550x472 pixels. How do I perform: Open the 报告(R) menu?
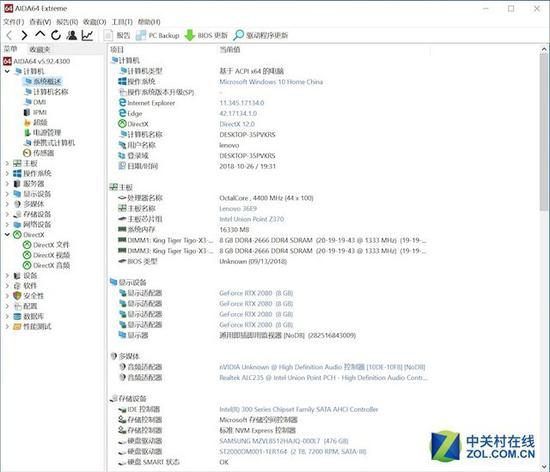[x=67, y=22]
